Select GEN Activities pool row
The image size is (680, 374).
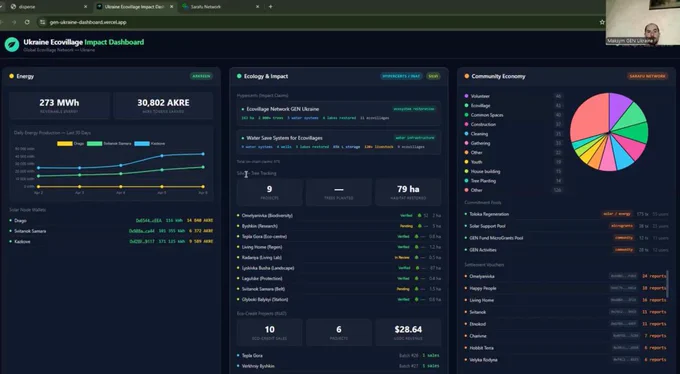coord(566,250)
